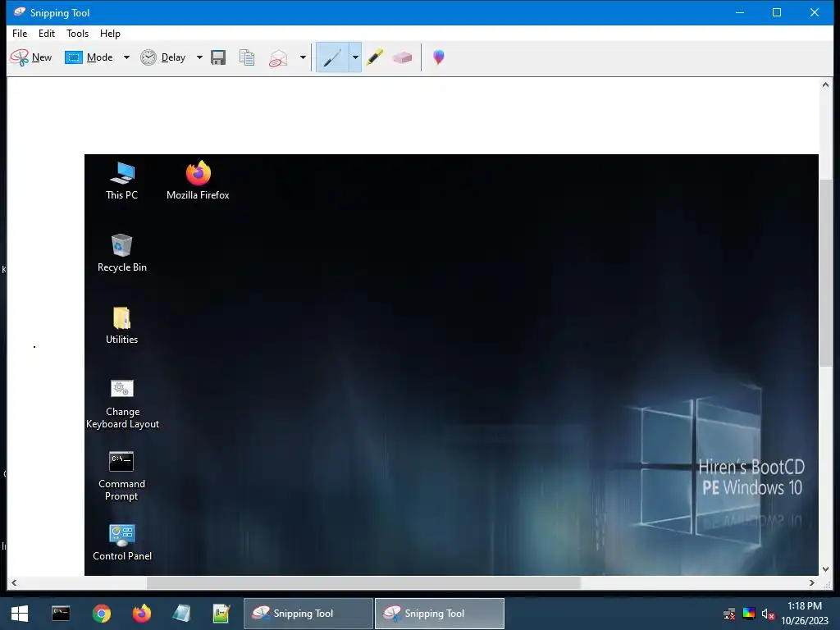The image size is (840, 630).
Task: Click the active Snipping Tool taskbar button
Action: pos(440,614)
